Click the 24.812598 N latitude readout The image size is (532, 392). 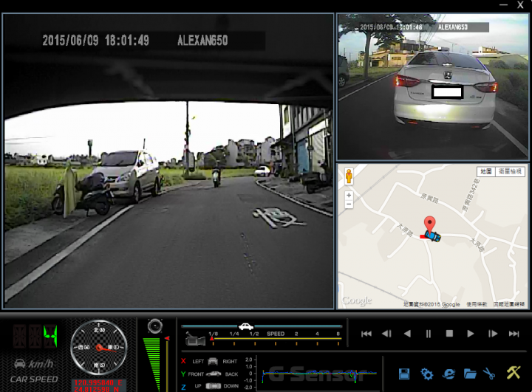(x=96, y=389)
